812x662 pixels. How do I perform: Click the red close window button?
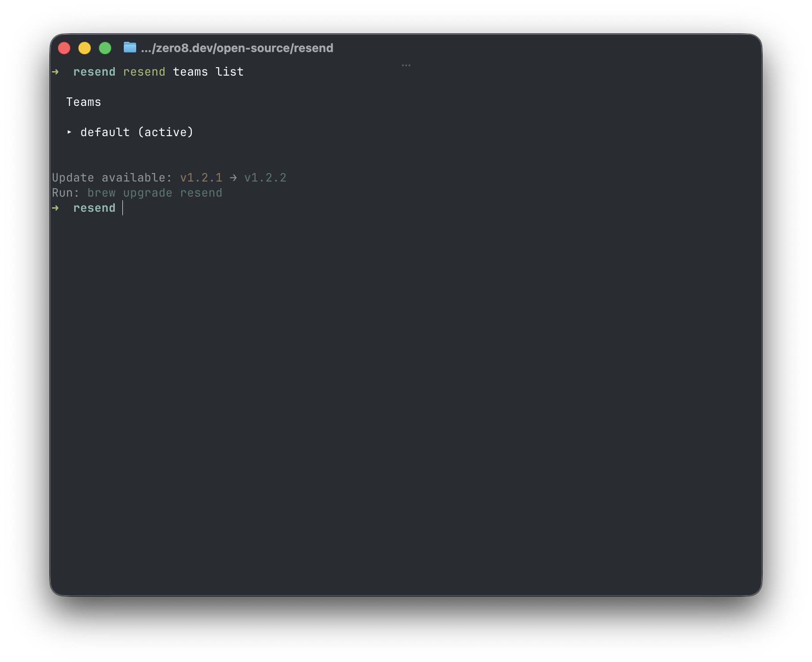pos(64,48)
